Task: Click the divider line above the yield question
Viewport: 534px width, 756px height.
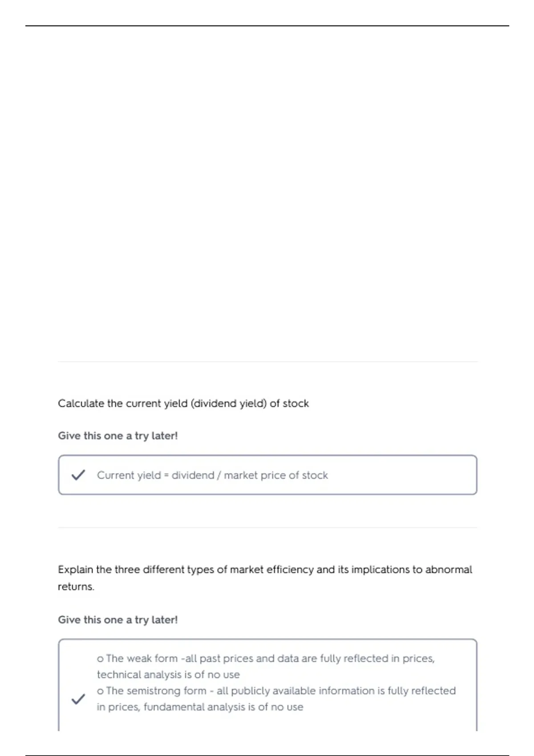Action: click(x=267, y=362)
